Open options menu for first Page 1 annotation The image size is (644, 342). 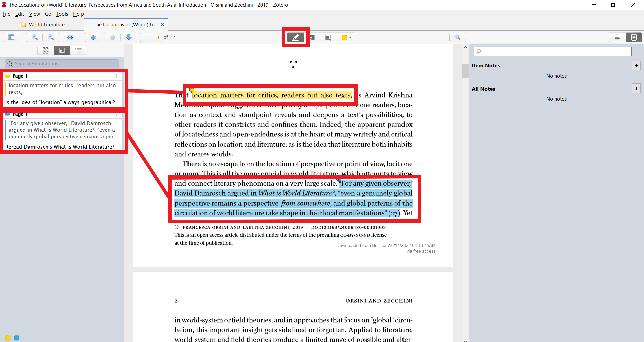116,76
